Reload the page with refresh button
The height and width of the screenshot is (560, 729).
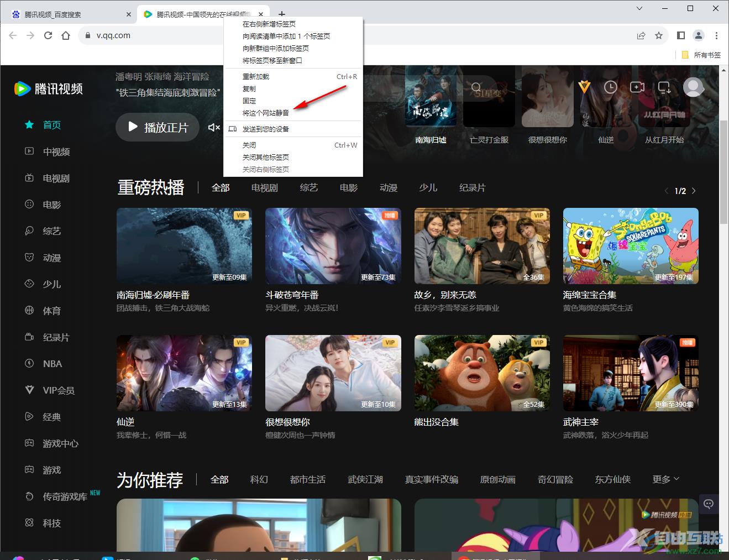pos(48,35)
